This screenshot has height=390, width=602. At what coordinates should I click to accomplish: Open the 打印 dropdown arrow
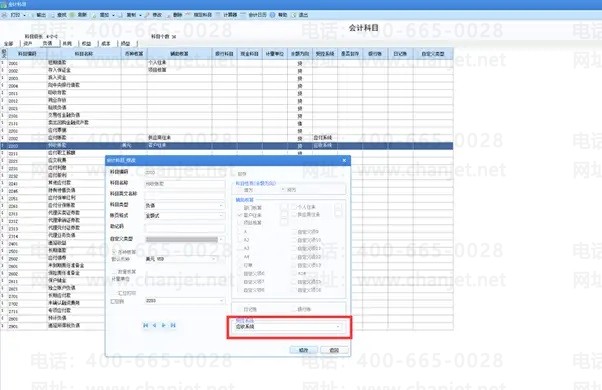click(25, 15)
